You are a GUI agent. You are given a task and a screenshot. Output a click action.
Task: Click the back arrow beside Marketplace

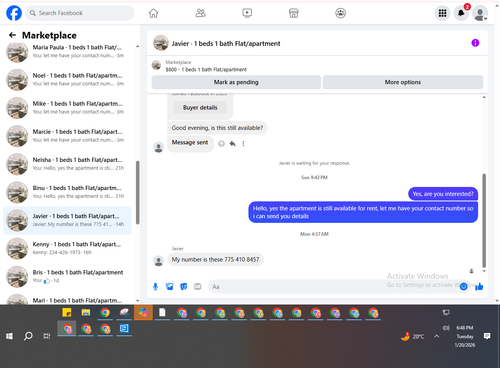(x=12, y=35)
